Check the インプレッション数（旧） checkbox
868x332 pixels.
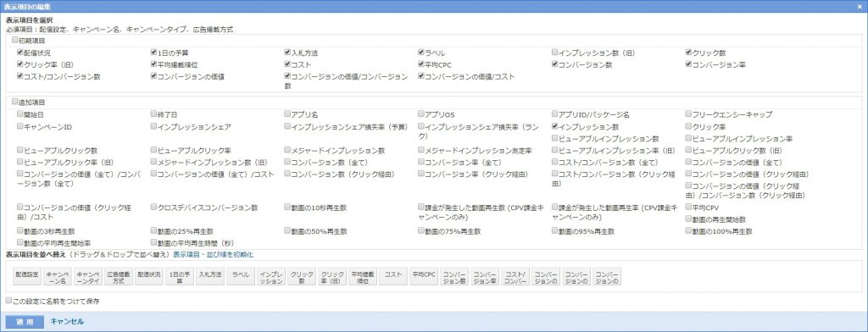(x=554, y=53)
